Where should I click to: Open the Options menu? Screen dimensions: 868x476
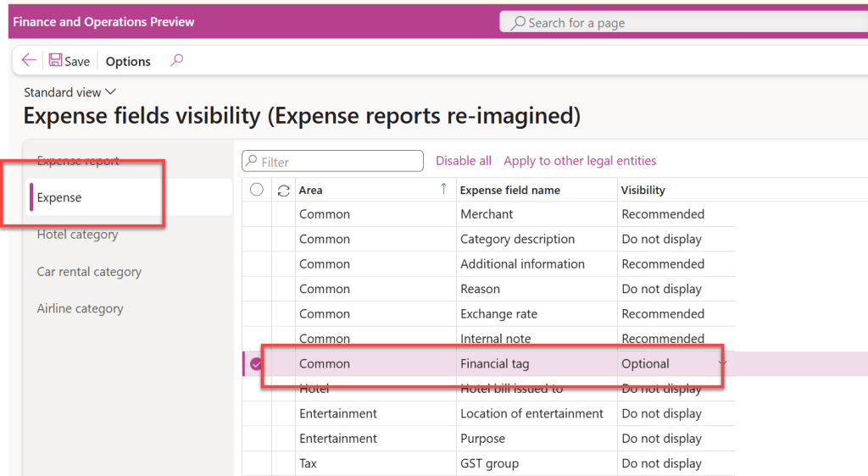(x=128, y=61)
